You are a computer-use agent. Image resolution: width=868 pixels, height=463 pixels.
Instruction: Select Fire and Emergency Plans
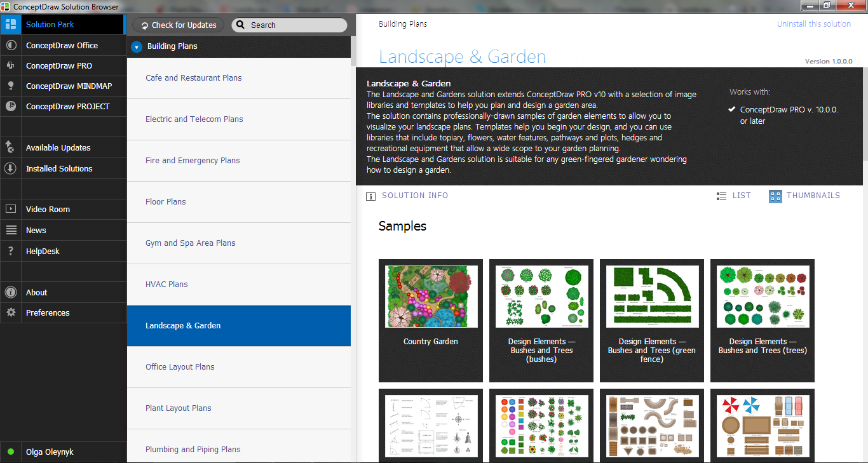pyautogui.click(x=239, y=161)
